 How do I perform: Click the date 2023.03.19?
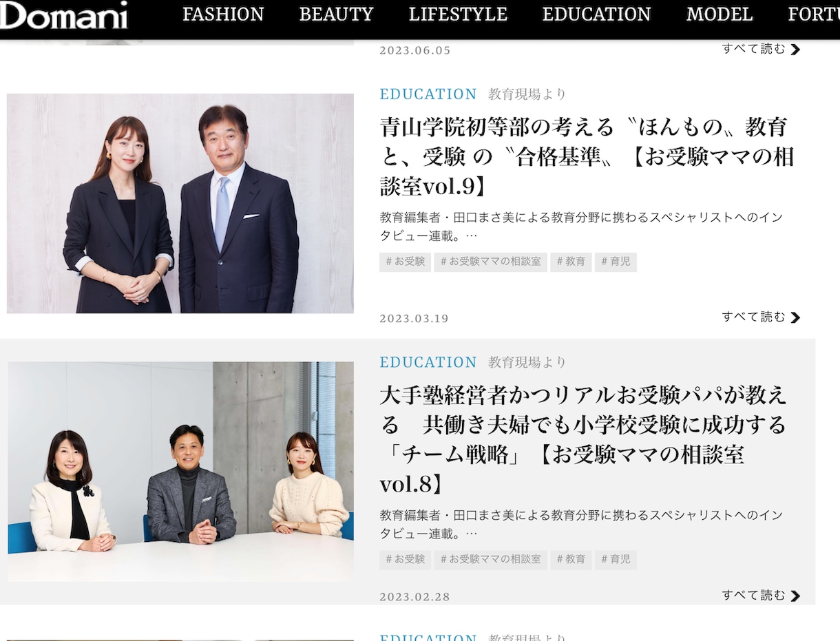tap(414, 318)
